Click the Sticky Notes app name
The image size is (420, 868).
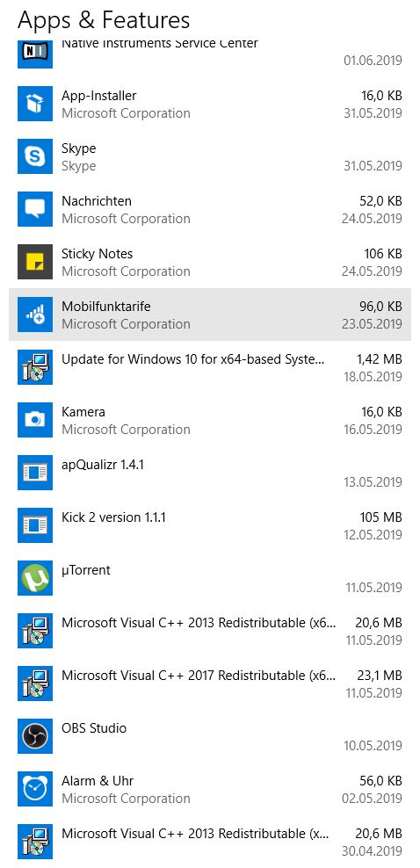coord(98,254)
